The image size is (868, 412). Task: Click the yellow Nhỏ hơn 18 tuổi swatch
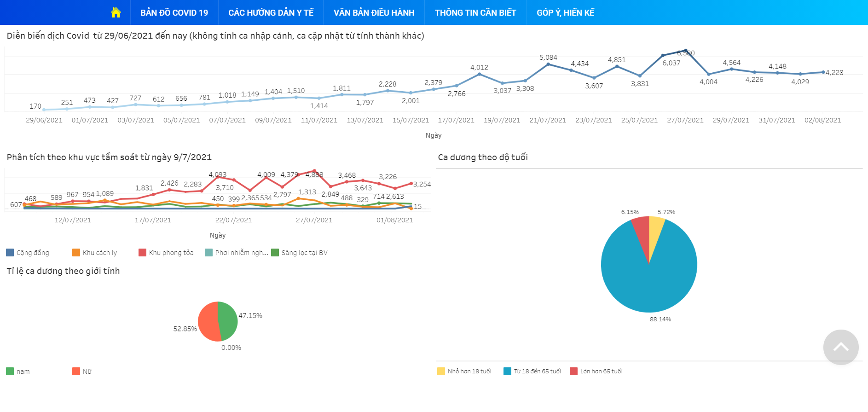(x=441, y=371)
